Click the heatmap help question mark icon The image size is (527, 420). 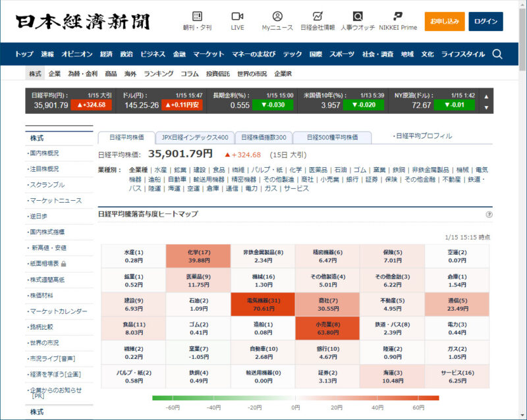pos(489,215)
